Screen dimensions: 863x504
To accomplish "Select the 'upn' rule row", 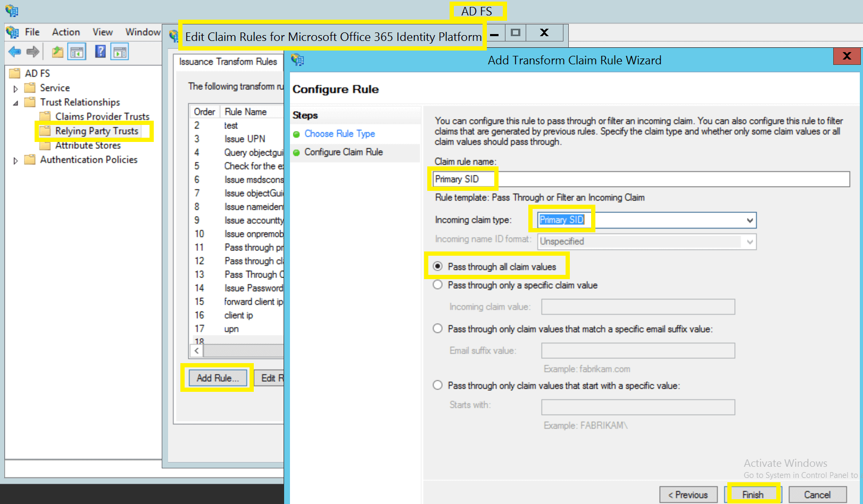I will click(x=237, y=329).
